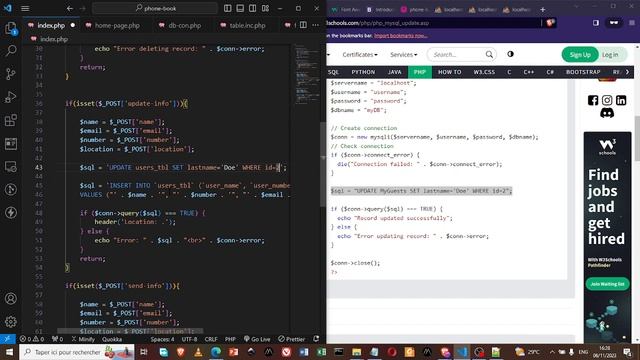Click the Log in button
640x360 pixels.
tap(610, 54)
